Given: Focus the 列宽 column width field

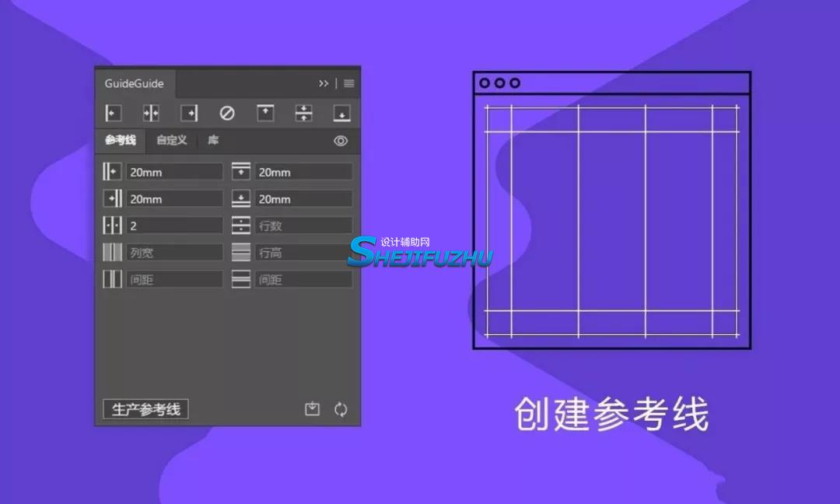Looking at the screenshot, I should pos(175,252).
